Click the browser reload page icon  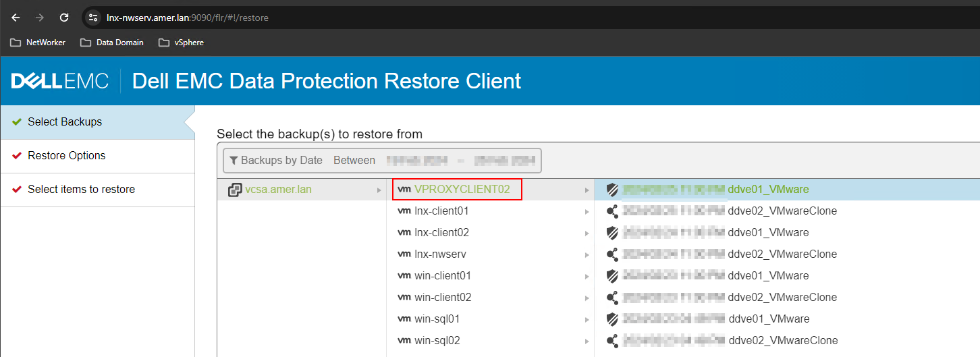(x=64, y=18)
